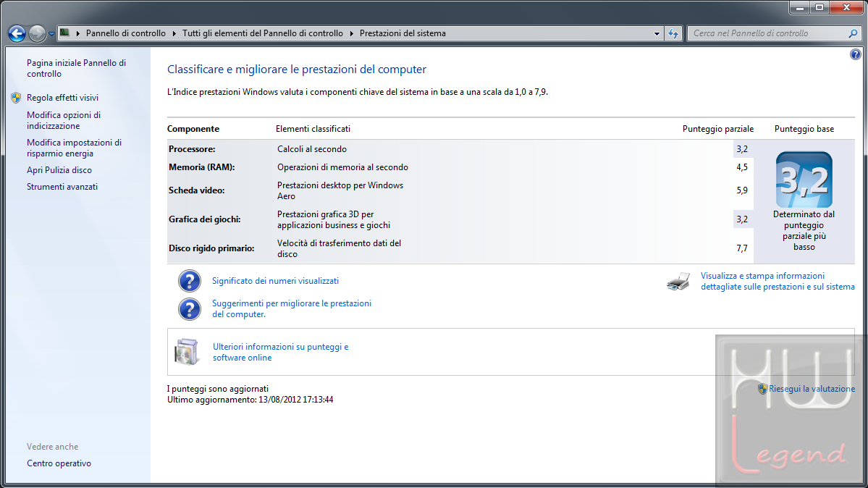Click the shield icon beside Regola effetti visivi
Screen dimensions: 868x488
[x=16, y=98]
